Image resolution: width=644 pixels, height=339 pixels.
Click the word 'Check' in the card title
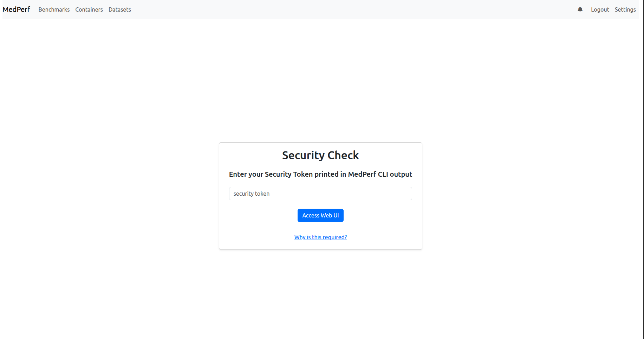pyautogui.click(x=343, y=155)
